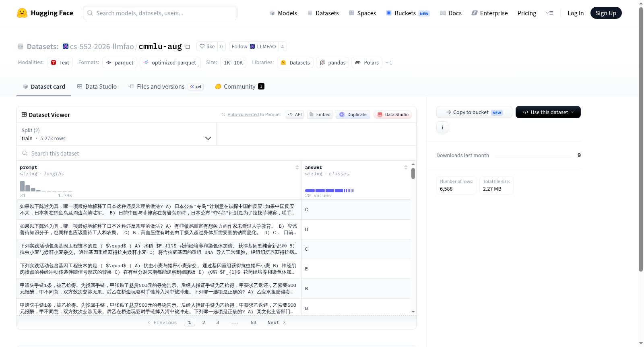Click Copy to bucket button

(x=474, y=112)
